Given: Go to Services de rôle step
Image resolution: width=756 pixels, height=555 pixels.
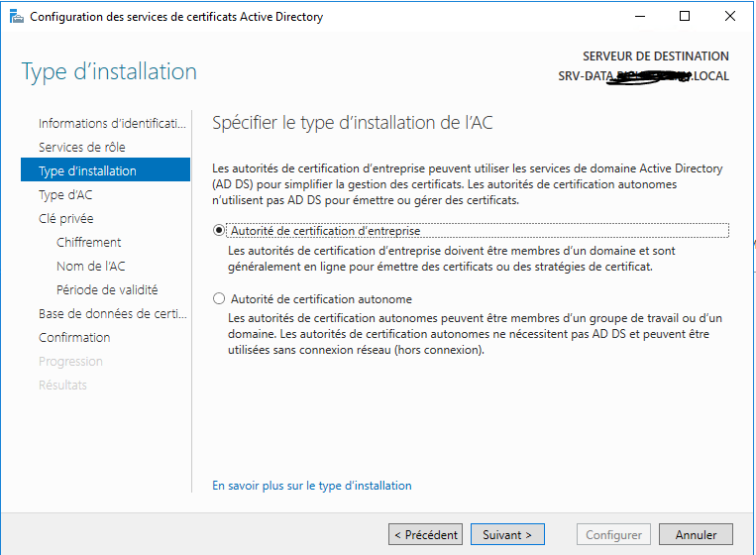Looking at the screenshot, I should coord(82,147).
